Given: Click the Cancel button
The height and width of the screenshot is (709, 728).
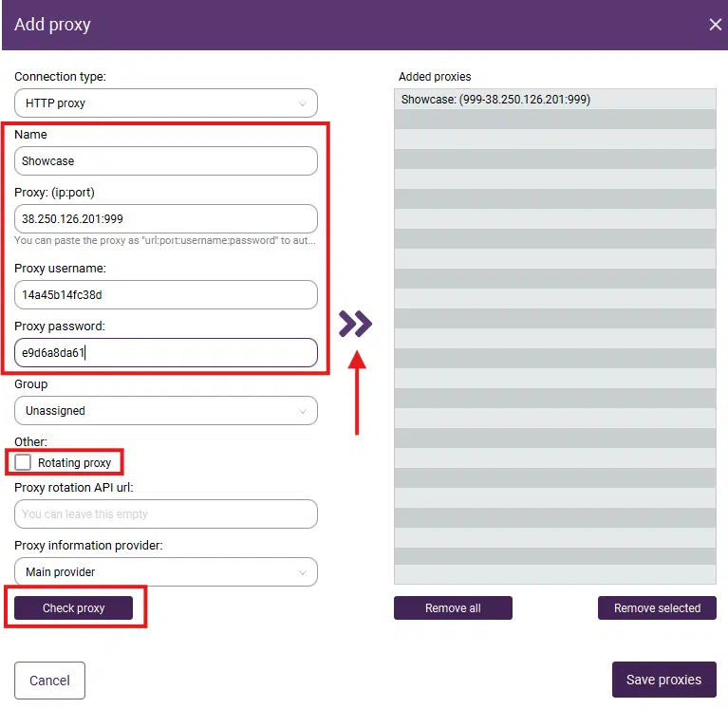Looking at the screenshot, I should pos(49,680).
